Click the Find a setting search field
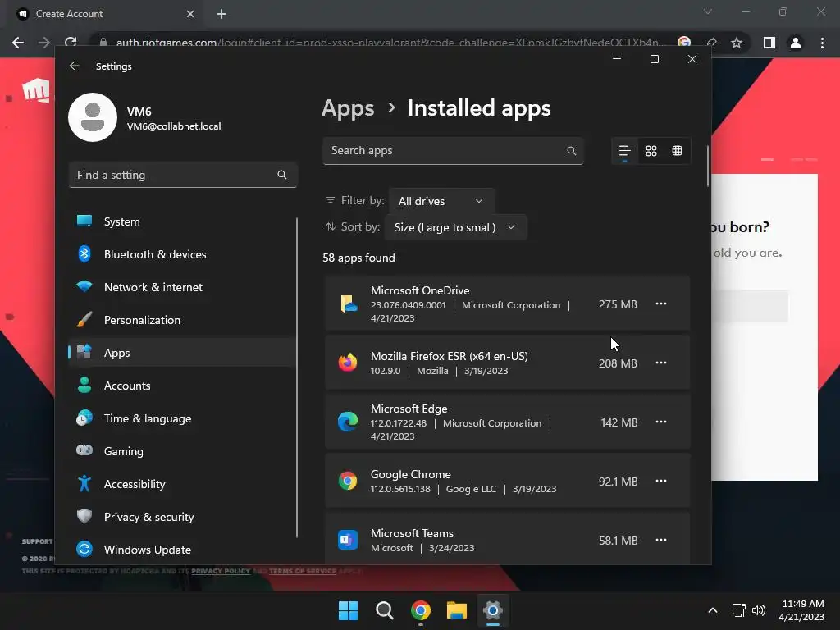 [x=183, y=175]
